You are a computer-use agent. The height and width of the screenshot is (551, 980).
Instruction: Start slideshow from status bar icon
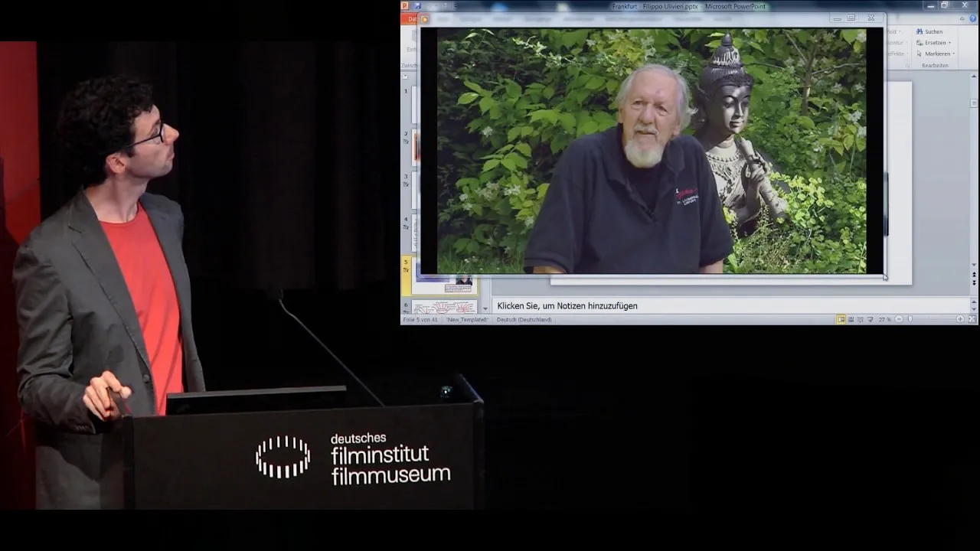(870, 319)
